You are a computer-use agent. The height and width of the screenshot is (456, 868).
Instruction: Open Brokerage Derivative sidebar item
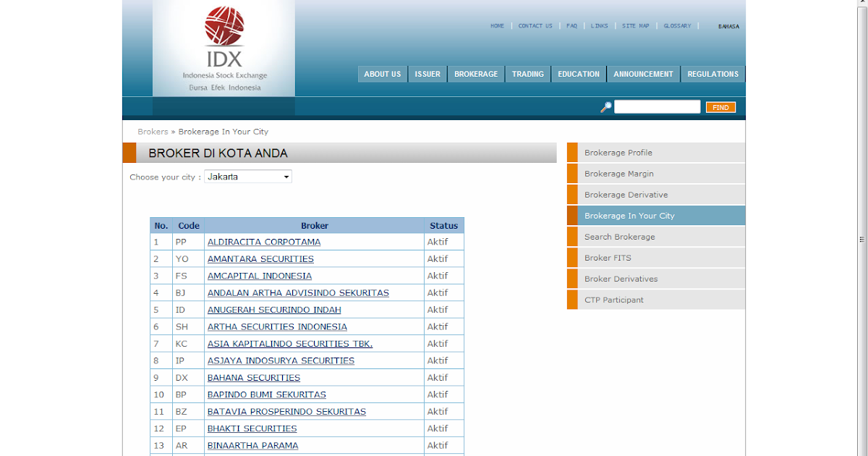pyautogui.click(x=656, y=195)
